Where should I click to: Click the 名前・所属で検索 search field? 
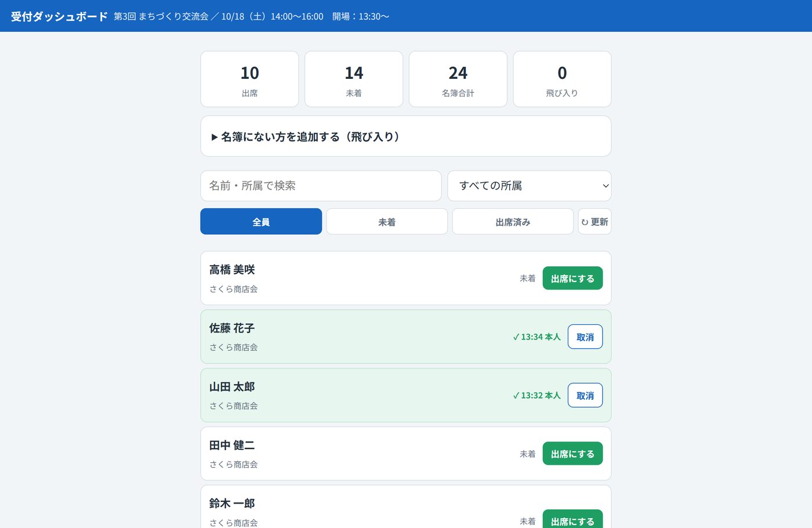click(321, 186)
